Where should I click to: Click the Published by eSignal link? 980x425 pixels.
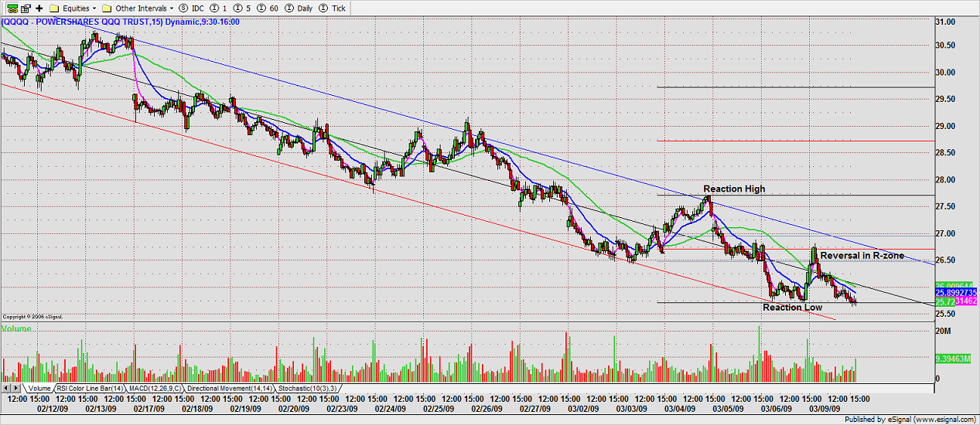[x=911, y=419]
